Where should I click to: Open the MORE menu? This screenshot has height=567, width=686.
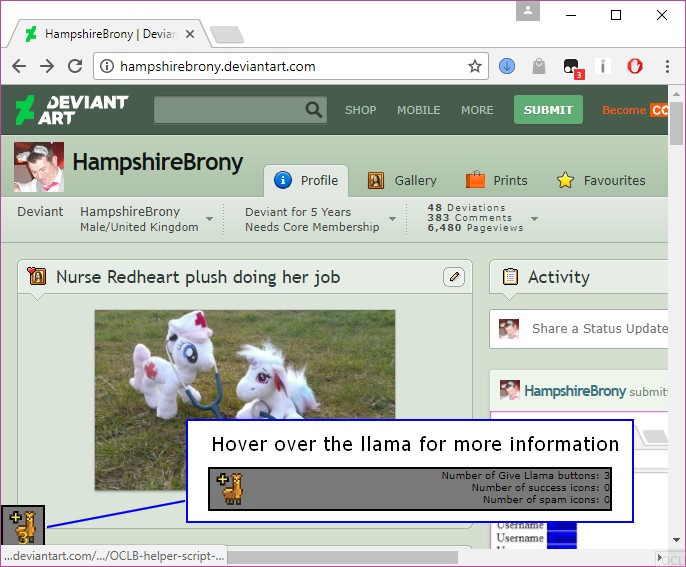[x=477, y=110]
